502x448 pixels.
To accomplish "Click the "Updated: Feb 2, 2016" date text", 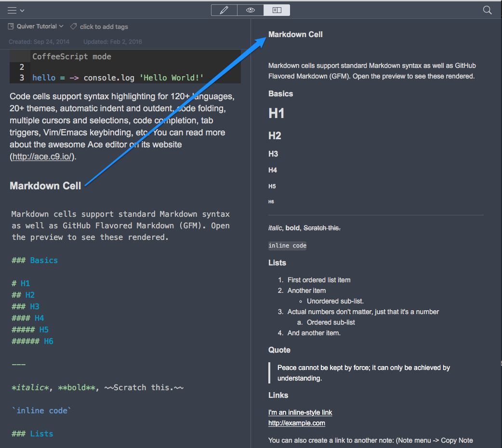I will point(113,41).
